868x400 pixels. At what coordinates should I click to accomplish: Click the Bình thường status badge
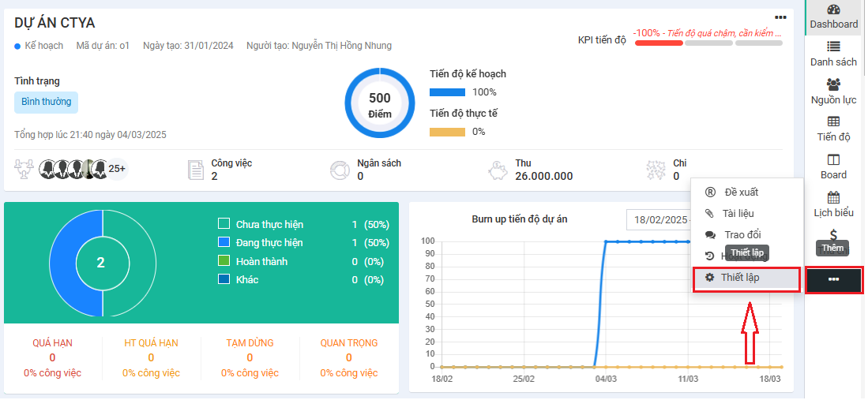tap(46, 102)
